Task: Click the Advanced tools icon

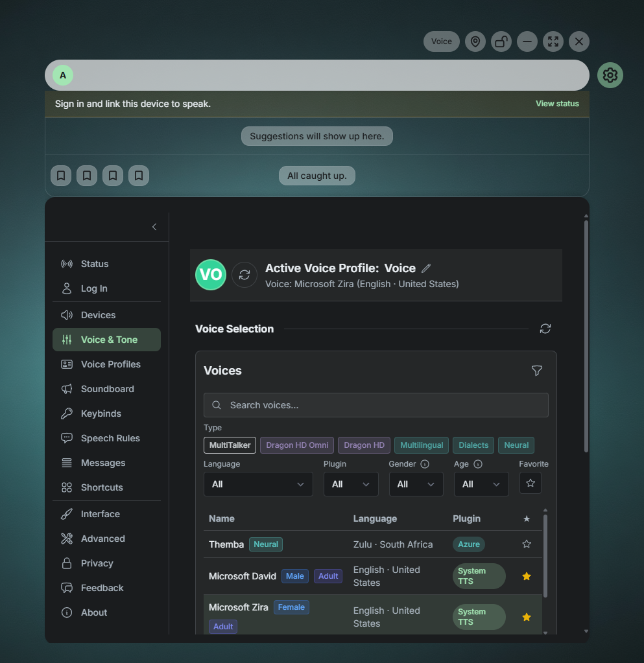Action: (66, 539)
